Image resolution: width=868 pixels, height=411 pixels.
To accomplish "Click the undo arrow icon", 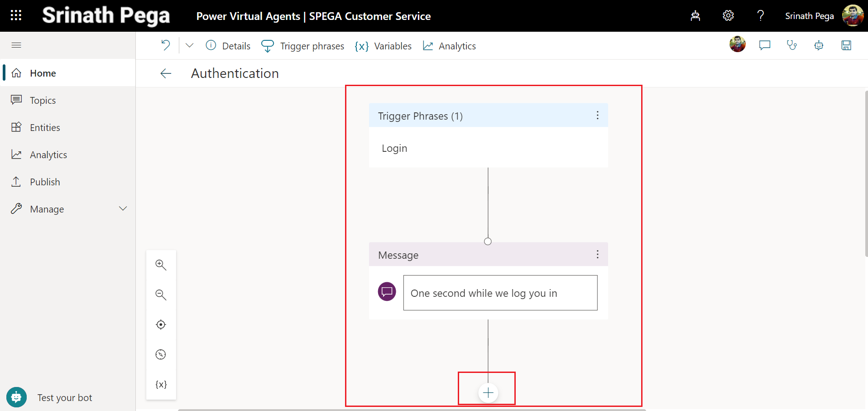I will pyautogui.click(x=166, y=45).
